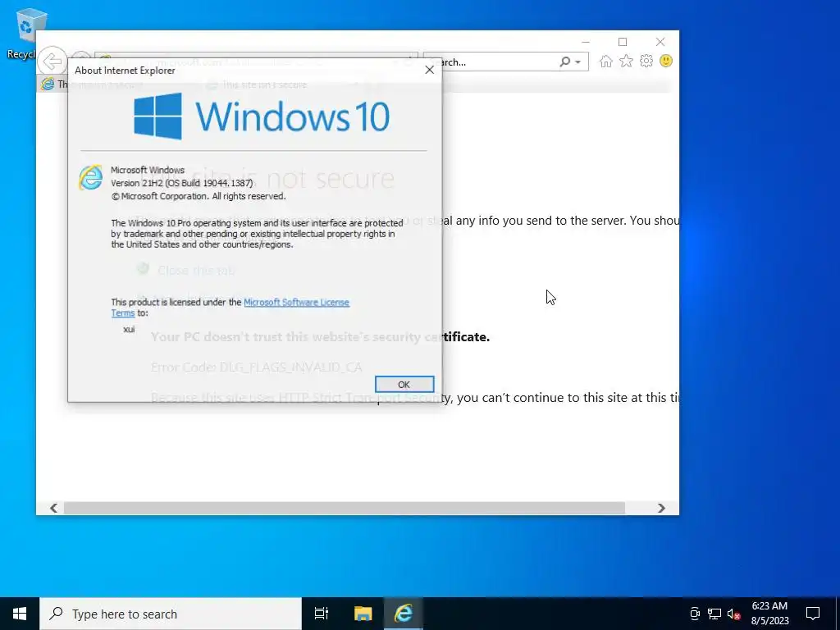Open the Windows Start menu
The width and height of the screenshot is (840, 630).
tap(20, 614)
